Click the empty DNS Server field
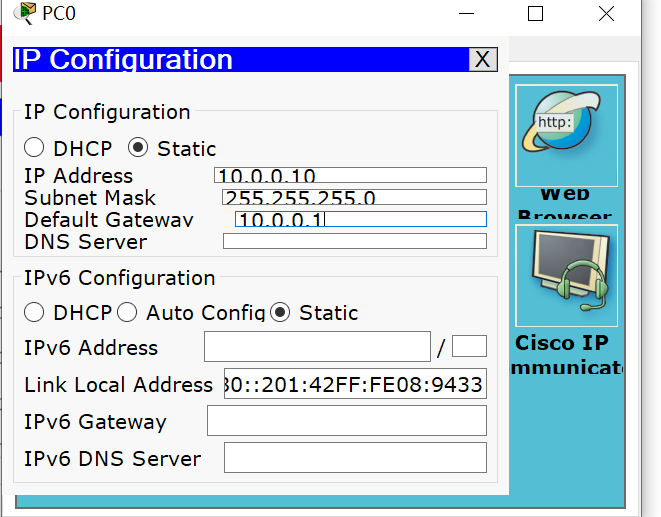 point(355,241)
